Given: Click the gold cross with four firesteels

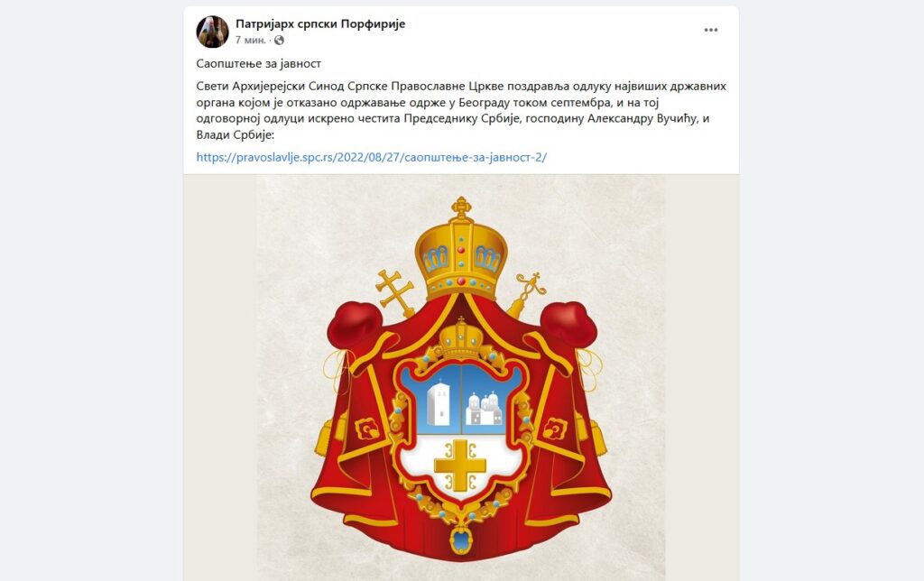Looking at the screenshot, I should 461,465.
